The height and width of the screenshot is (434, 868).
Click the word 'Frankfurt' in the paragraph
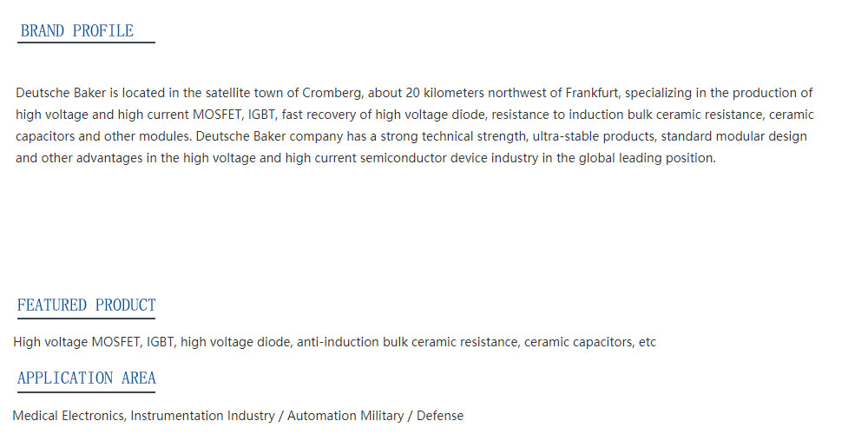pos(591,93)
